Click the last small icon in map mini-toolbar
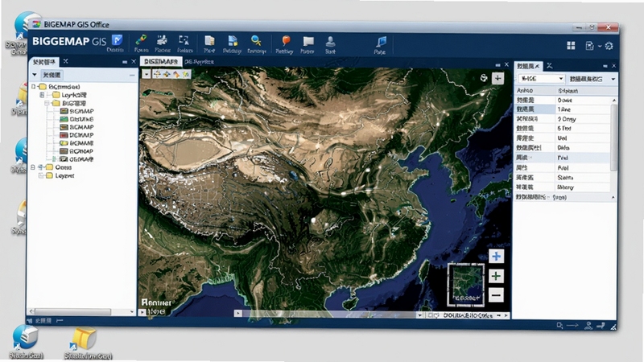Viewport: 644px width, 362px height. point(186,74)
